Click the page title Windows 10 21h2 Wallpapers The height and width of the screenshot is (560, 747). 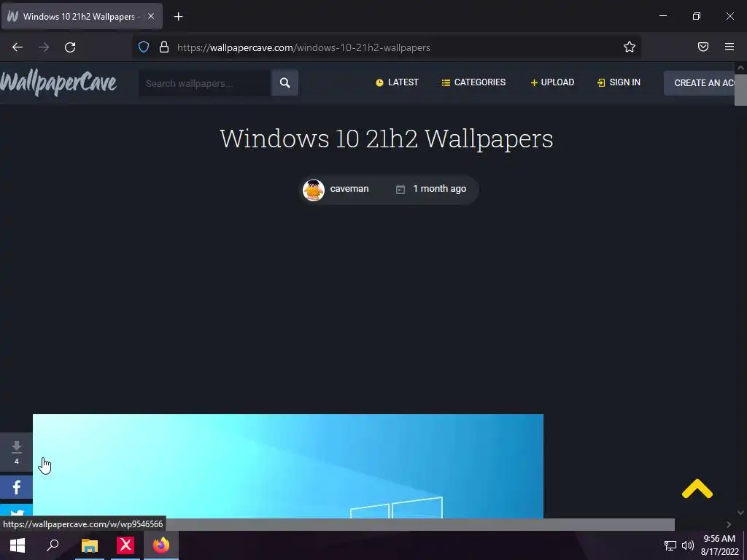tap(387, 139)
